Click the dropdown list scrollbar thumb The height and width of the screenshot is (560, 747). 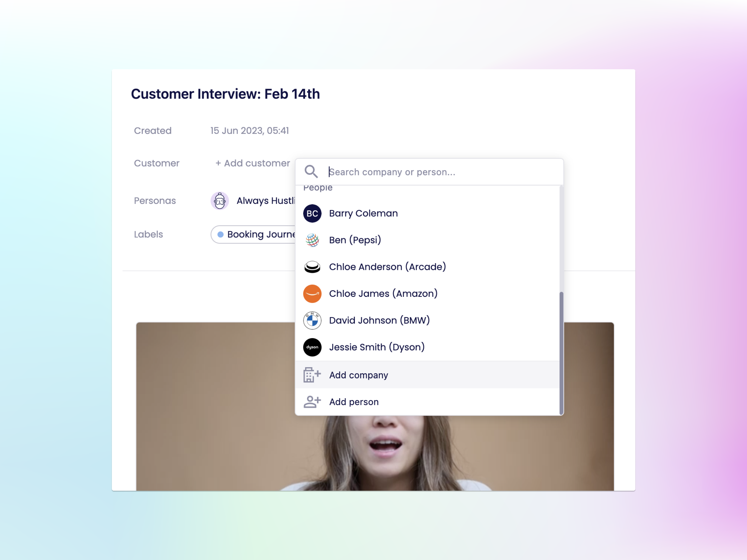(561, 353)
